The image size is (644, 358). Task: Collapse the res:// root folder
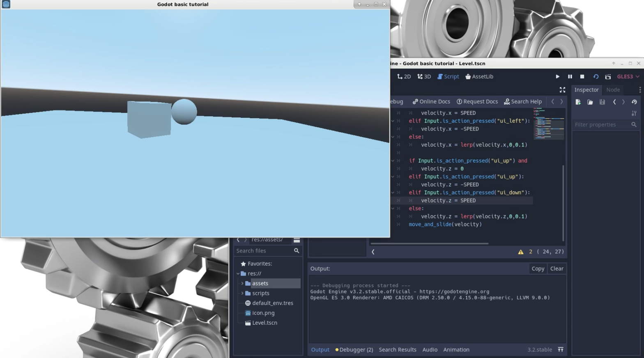tap(238, 273)
